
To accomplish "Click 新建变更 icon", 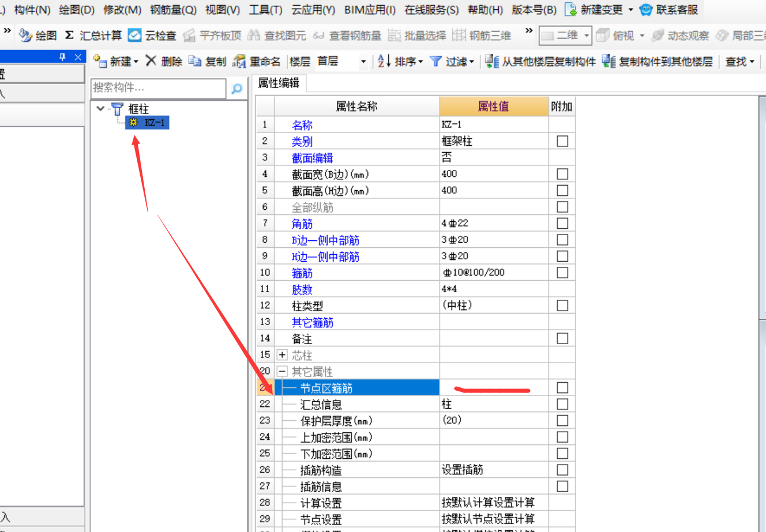I will 570,10.
